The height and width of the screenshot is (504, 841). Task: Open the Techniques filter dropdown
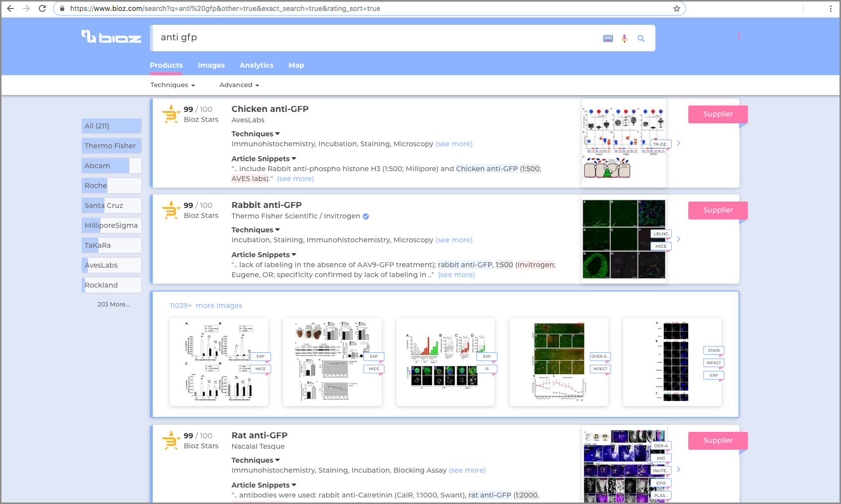pyautogui.click(x=172, y=85)
